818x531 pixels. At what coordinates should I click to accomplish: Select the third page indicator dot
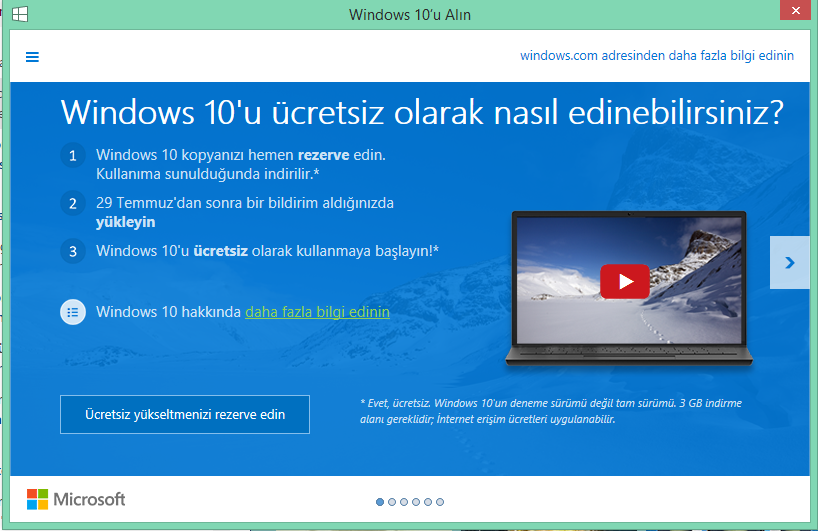coord(404,502)
